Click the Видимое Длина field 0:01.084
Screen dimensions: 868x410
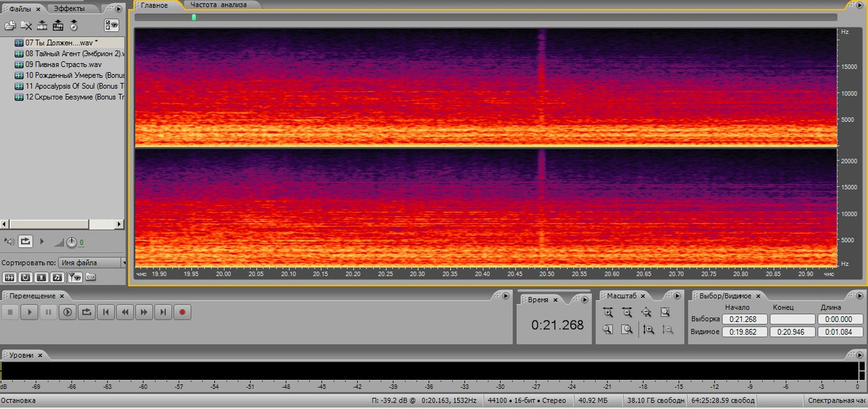coord(840,332)
